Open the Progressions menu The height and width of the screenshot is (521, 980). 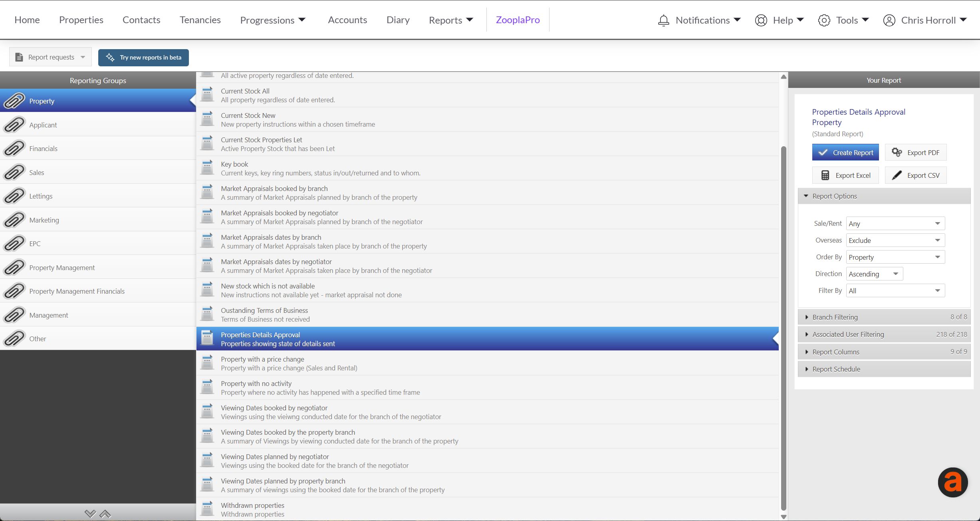273,20
